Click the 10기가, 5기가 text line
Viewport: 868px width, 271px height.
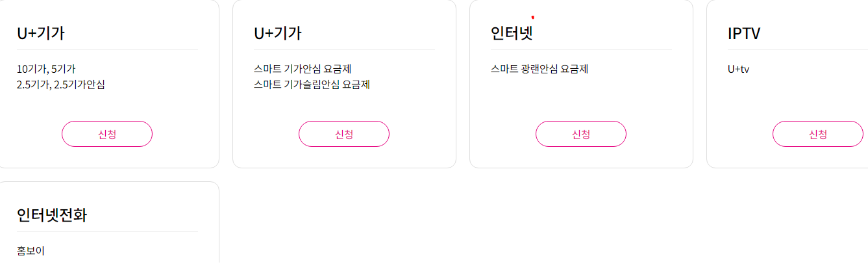[x=51, y=69]
